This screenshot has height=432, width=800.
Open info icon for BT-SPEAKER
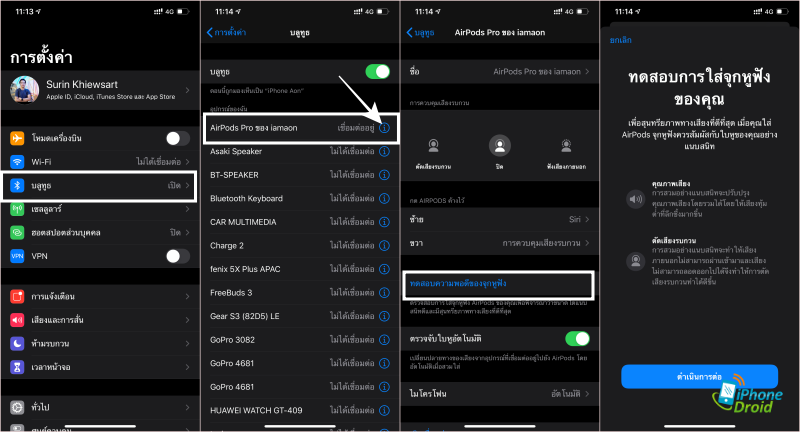(385, 175)
